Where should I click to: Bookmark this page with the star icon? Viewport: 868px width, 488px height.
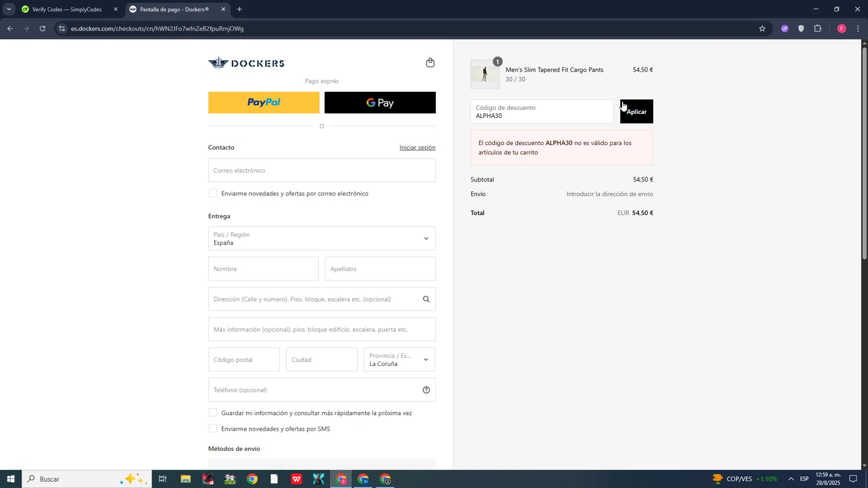(x=762, y=28)
